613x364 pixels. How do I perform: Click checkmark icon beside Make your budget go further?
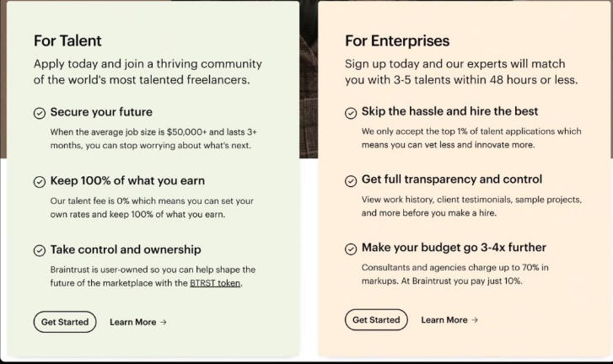(351, 249)
